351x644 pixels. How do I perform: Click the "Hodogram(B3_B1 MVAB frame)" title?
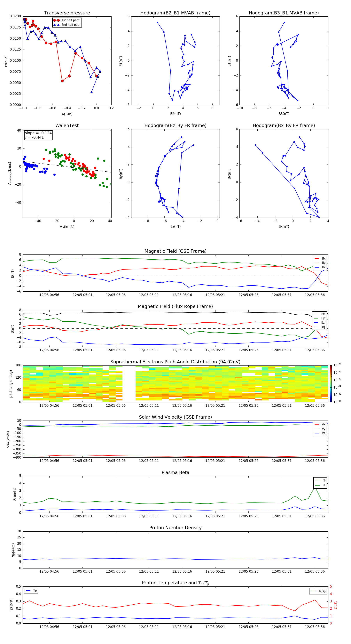point(284,13)
